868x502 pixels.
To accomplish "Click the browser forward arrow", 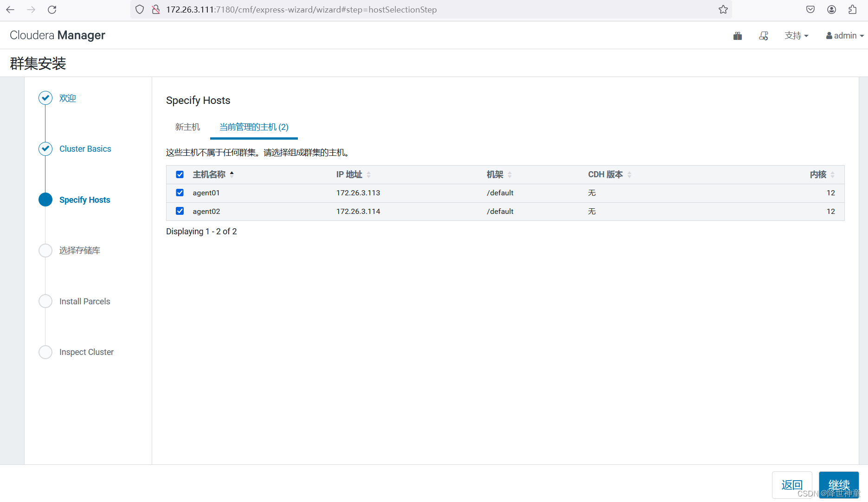I will point(31,9).
